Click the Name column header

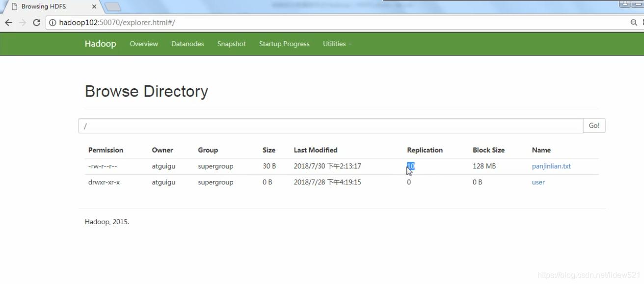tap(541, 150)
